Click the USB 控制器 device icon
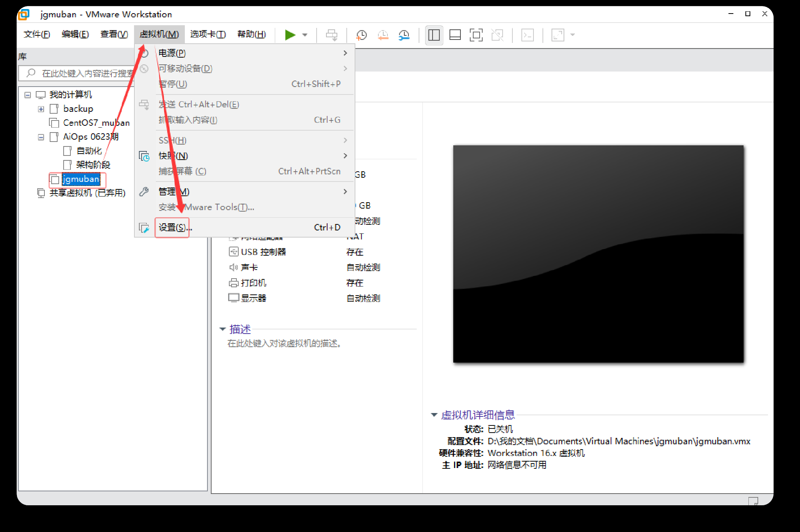This screenshot has width=800, height=532. (233, 252)
